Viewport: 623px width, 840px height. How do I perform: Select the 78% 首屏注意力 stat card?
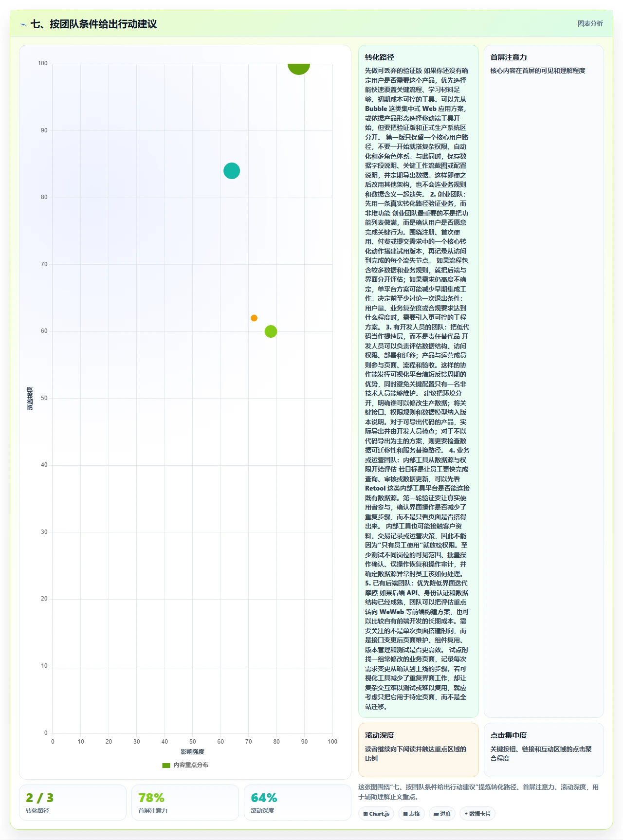pos(185,802)
